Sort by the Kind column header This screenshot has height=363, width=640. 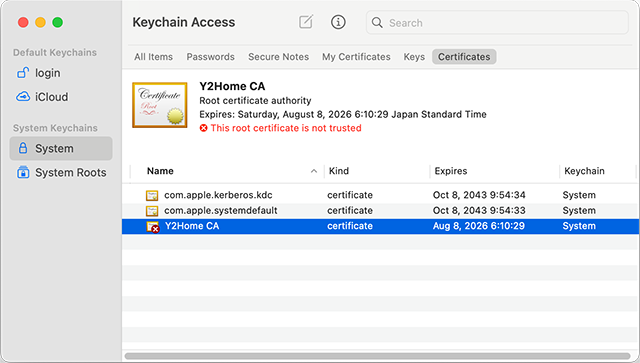pos(339,171)
